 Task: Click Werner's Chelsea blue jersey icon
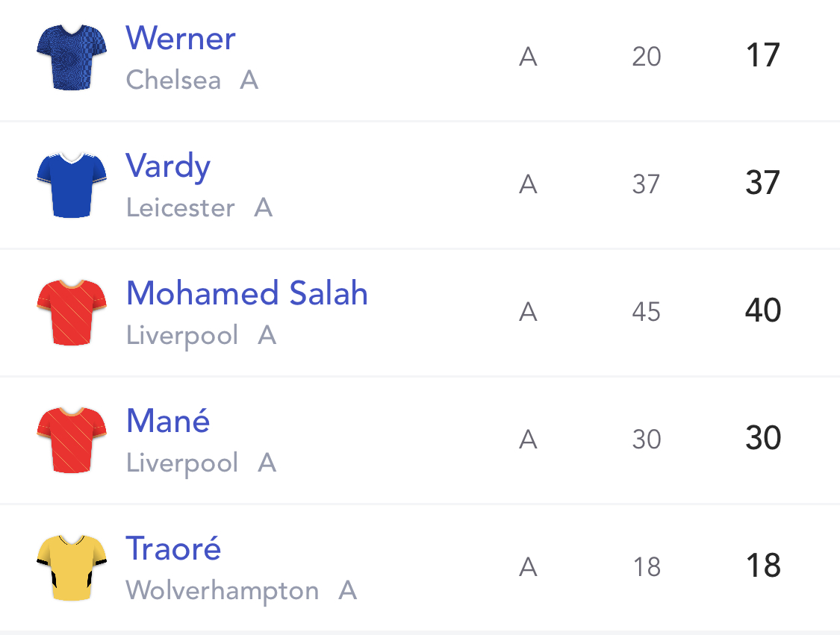tap(72, 57)
